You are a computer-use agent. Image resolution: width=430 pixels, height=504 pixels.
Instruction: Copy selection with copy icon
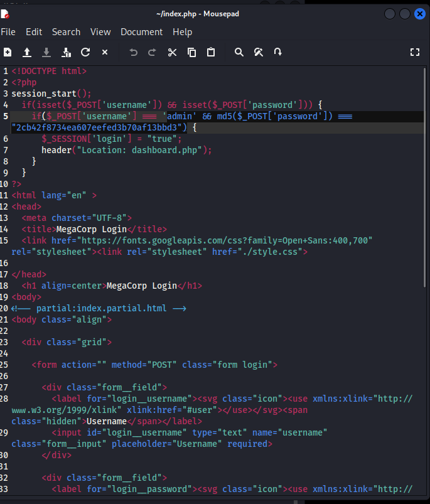coord(192,52)
